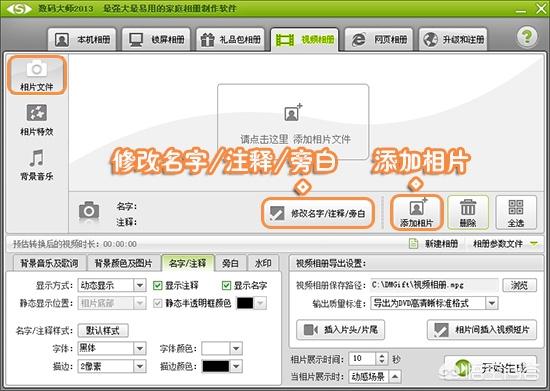Open the 水印 watermark tab

tap(263, 263)
